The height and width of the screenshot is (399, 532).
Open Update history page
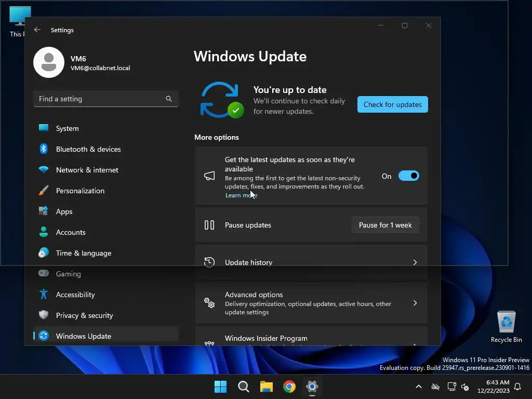tap(311, 262)
